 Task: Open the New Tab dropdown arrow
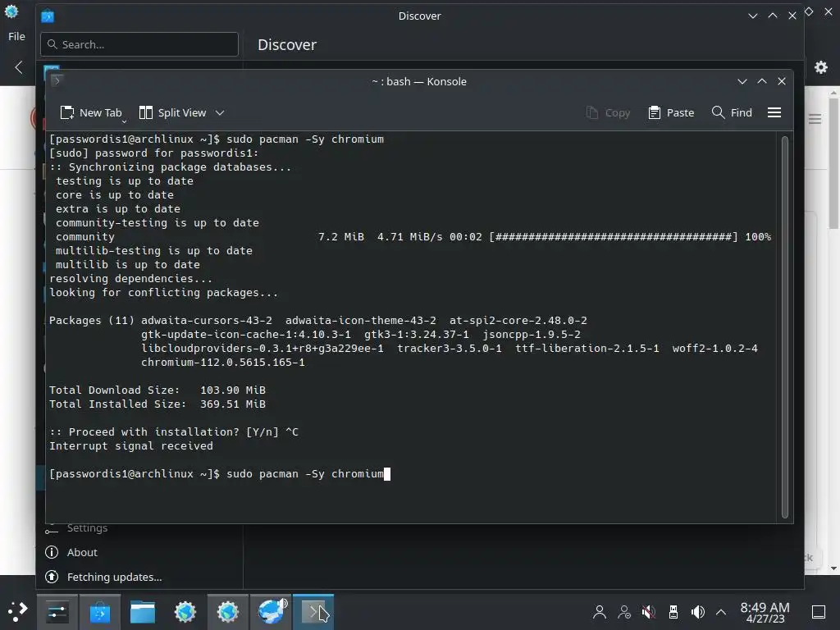(125, 121)
